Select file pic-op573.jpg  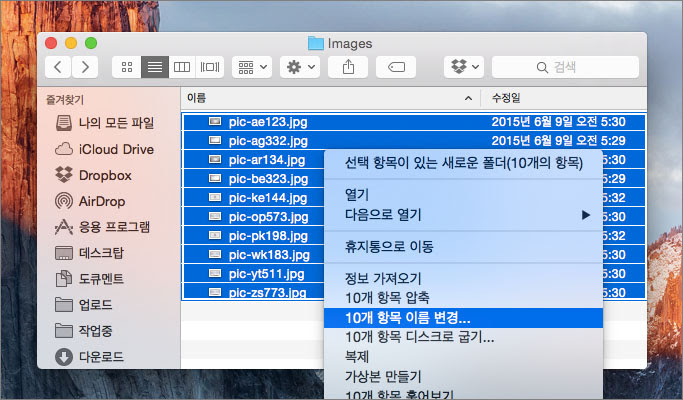[268, 217]
